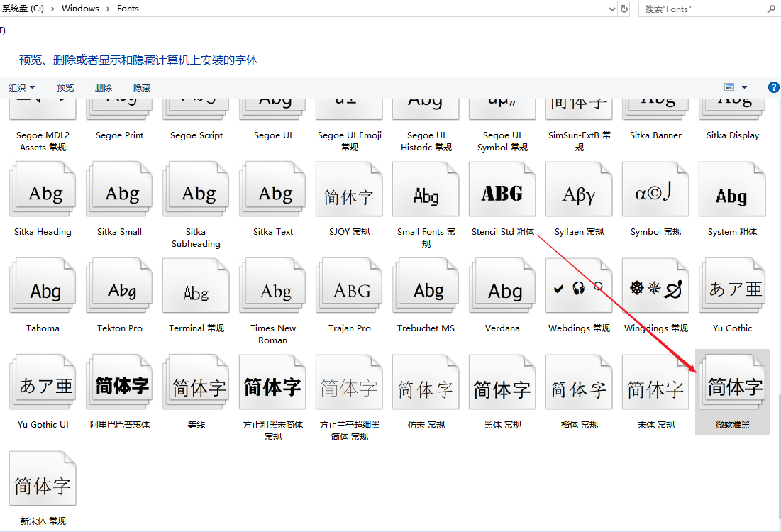Click the search magnifier icon
The image size is (781, 532).
pos(772,9)
